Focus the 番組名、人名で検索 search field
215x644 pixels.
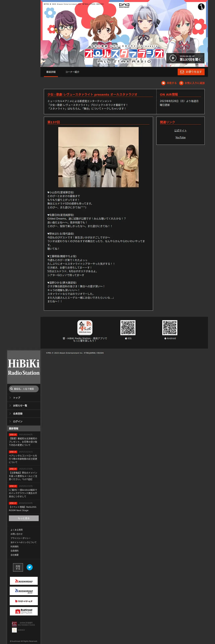(24, 389)
